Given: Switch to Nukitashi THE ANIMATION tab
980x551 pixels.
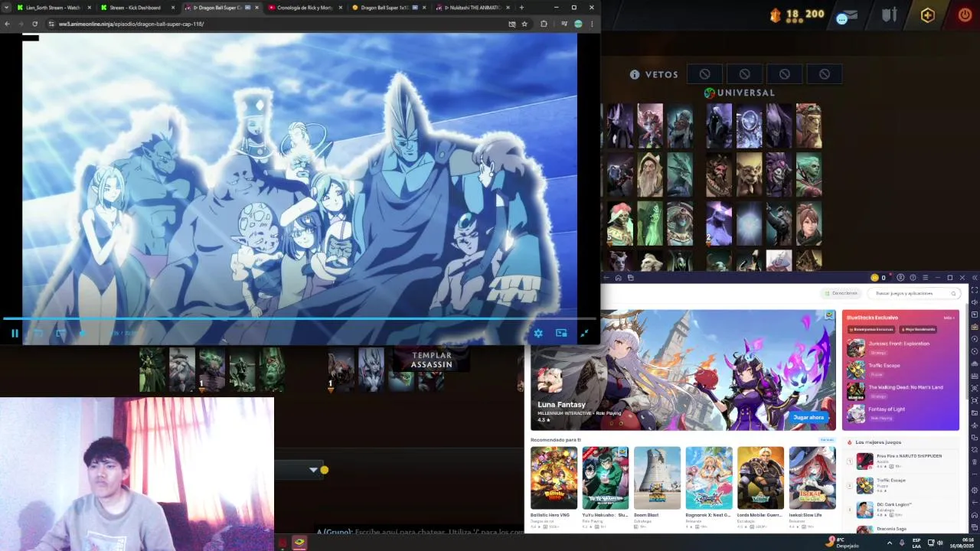Looking at the screenshot, I should pyautogui.click(x=471, y=8).
